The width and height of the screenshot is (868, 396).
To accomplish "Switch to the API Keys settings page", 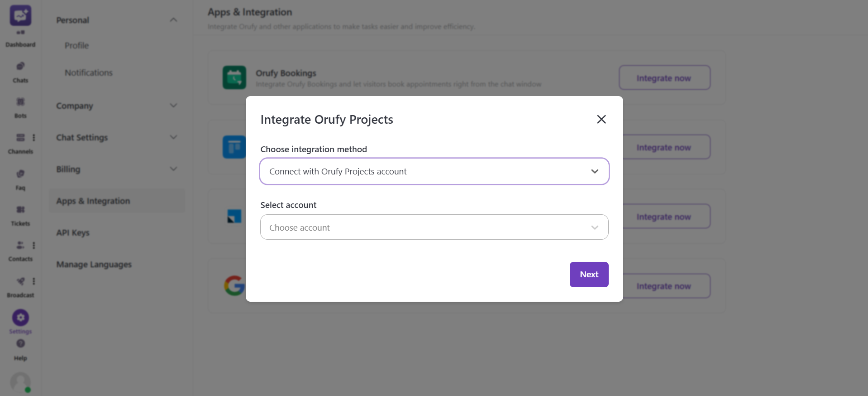I will (72, 232).
